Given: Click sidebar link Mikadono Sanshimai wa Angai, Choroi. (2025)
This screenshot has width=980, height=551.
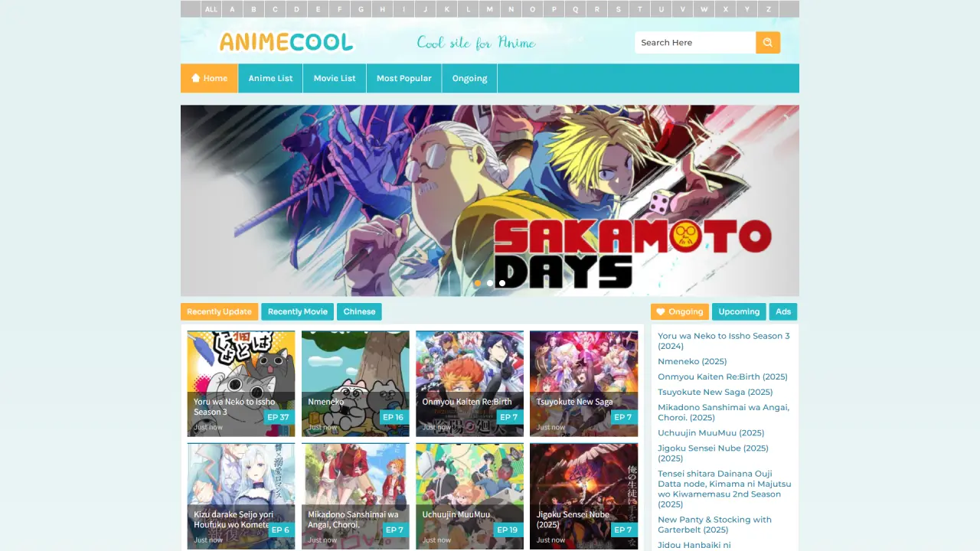Looking at the screenshot, I should (x=724, y=412).
